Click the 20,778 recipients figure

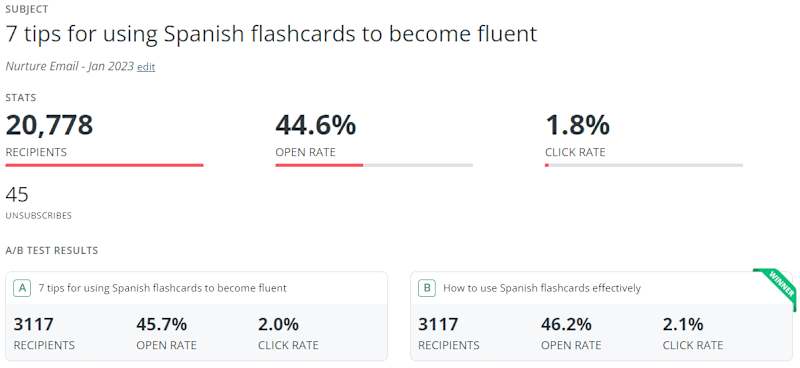(x=49, y=125)
